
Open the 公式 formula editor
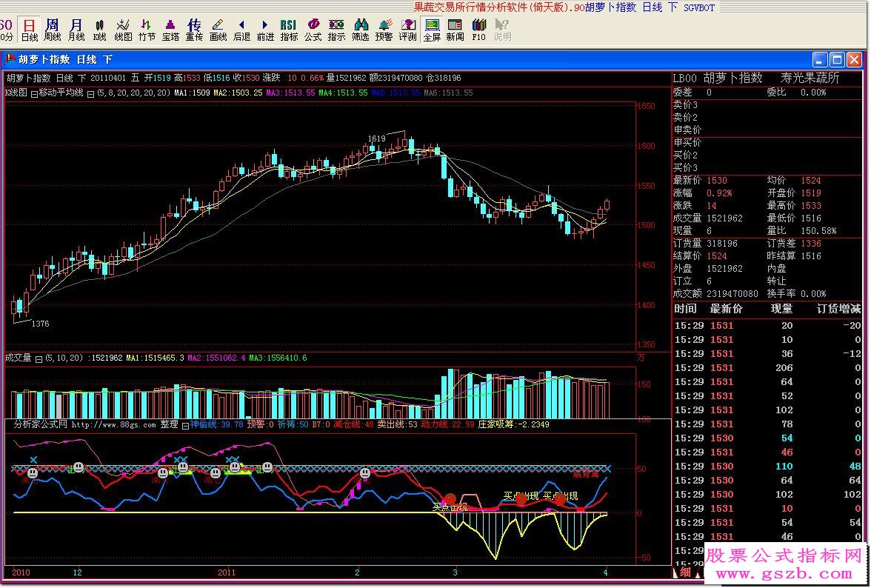pyautogui.click(x=313, y=30)
